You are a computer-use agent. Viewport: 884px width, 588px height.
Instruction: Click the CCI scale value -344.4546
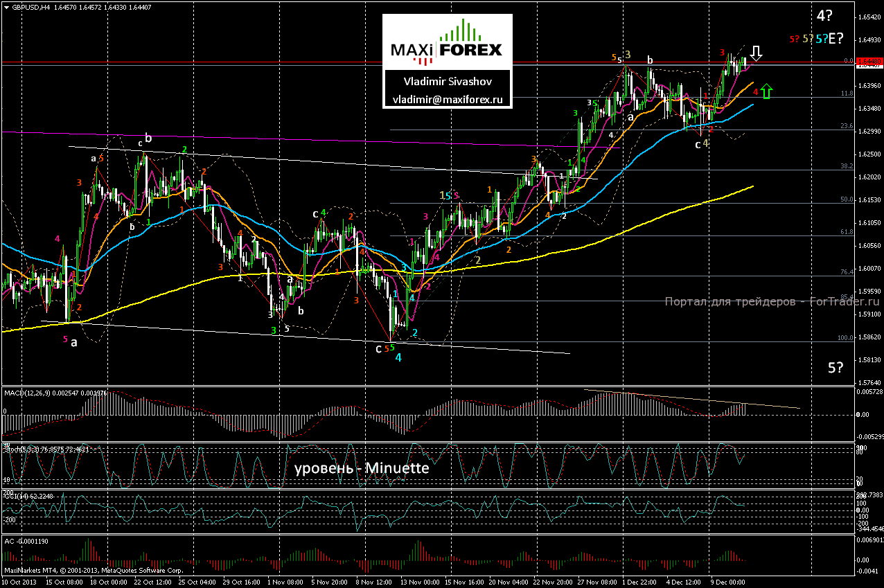coord(869,528)
